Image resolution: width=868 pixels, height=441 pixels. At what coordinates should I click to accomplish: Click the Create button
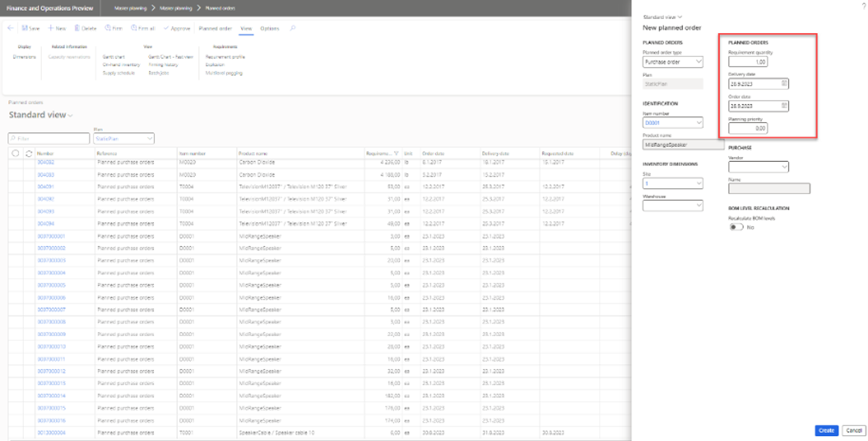point(826,430)
